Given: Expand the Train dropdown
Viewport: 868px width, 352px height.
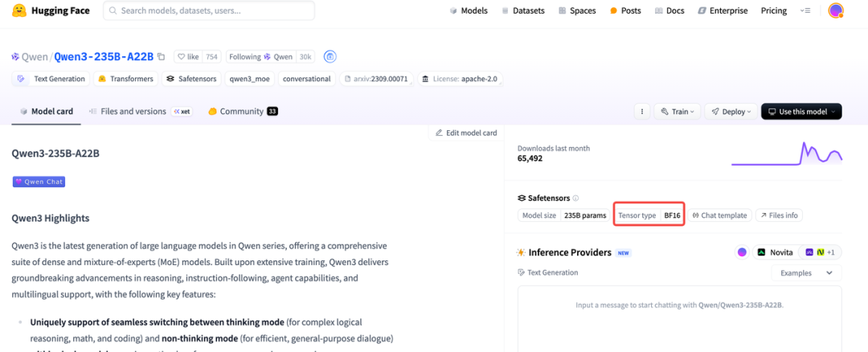Looking at the screenshot, I should pyautogui.click(x=678, y=111).
